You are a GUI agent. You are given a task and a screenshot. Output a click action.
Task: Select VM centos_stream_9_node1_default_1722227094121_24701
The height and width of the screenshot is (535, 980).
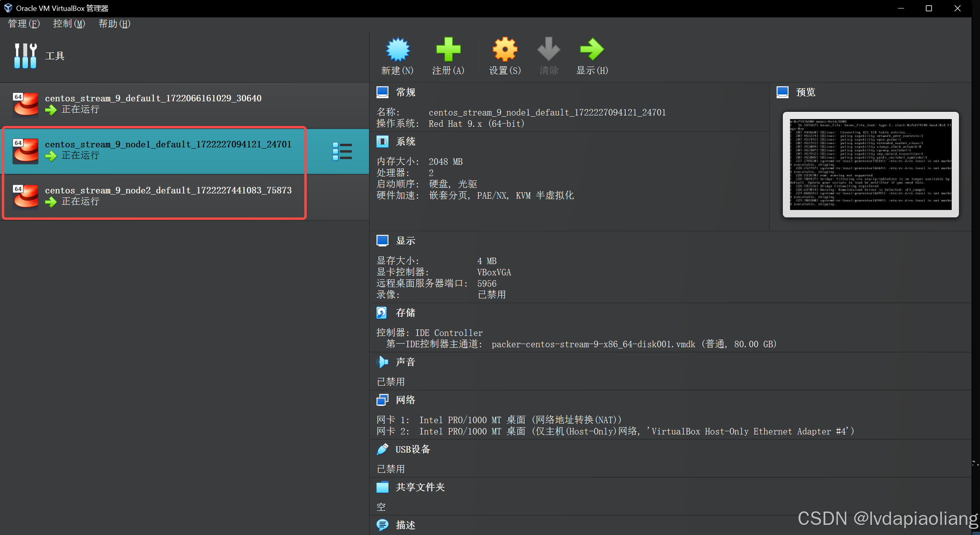click(x=184, y=151)
